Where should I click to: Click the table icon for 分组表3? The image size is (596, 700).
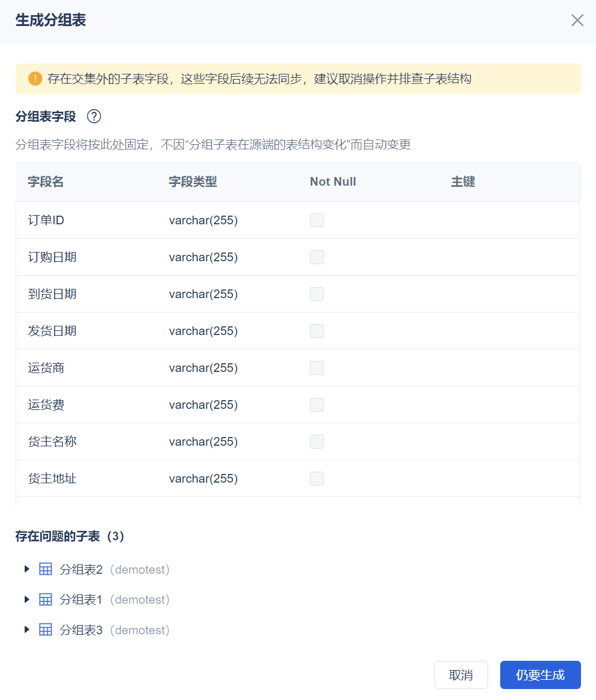46,630
